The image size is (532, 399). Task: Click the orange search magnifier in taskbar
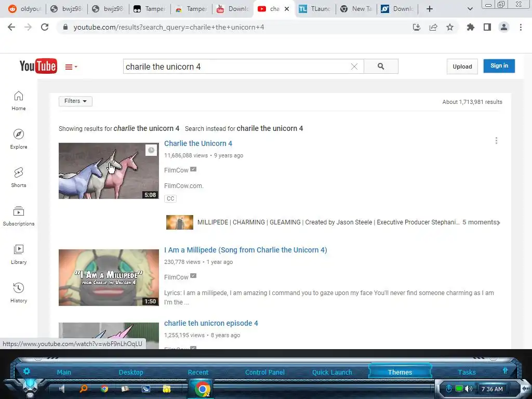click(84, 389)
